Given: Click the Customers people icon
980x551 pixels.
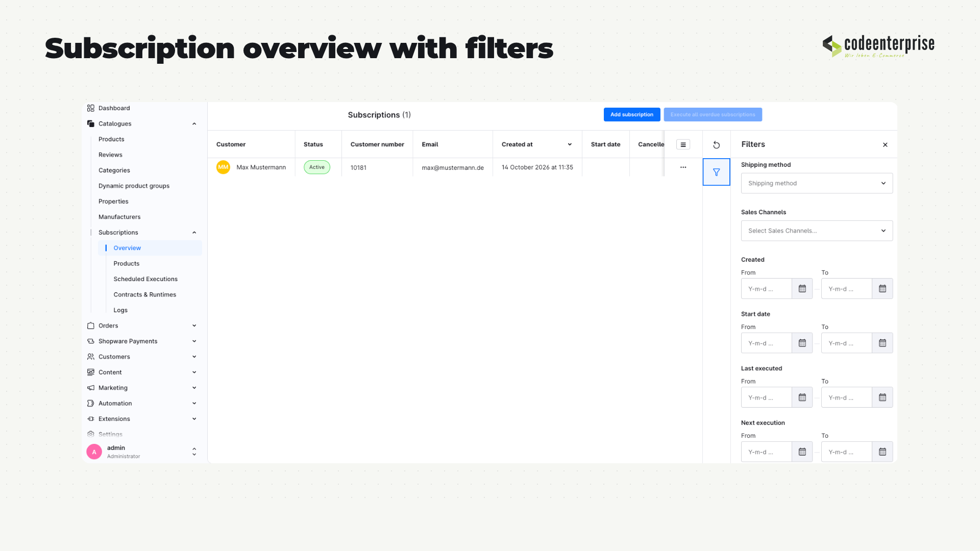Looking at the screenshot, I should click(91, 357).
